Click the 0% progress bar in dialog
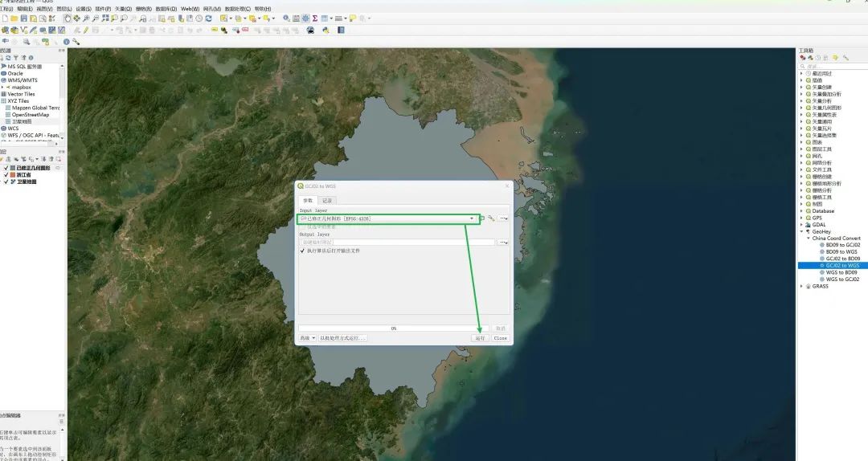Viewport: 868px width, 461px height. tap(393, 328)
